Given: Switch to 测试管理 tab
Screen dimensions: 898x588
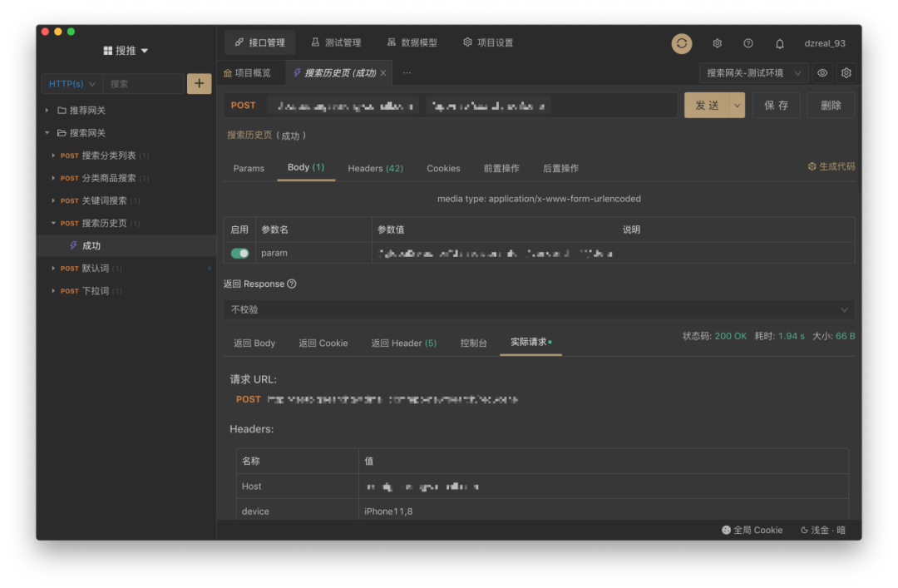Looking at the screenshot, I should coord(336,42).
